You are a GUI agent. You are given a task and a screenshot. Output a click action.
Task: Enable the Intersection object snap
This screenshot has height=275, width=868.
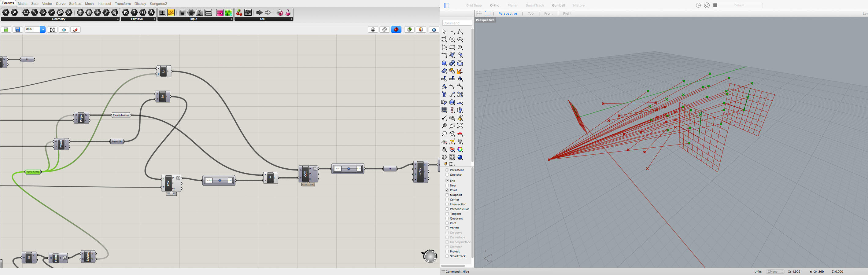point(447,204)
